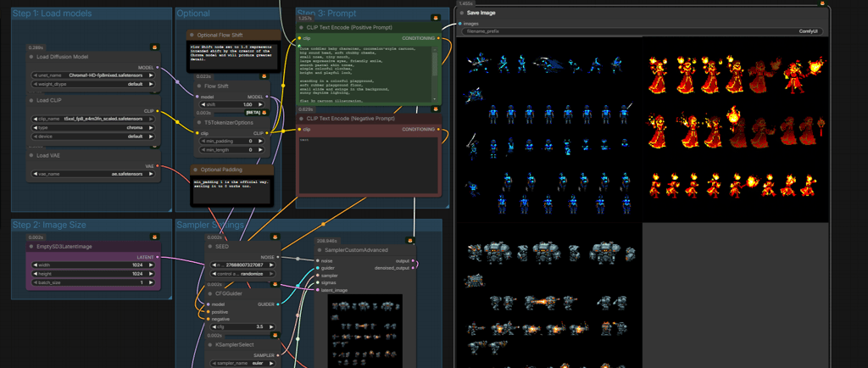Open vae_name selector showing ae.safetensors

93,174
